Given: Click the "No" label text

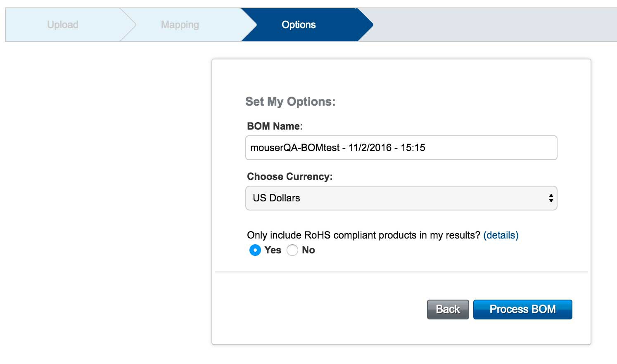Looking at the screenshot, I should (x=308, y=250).
